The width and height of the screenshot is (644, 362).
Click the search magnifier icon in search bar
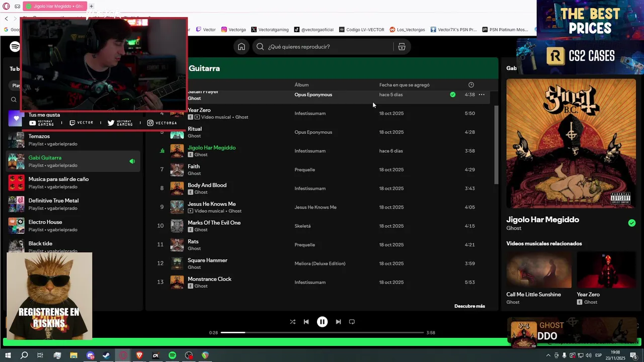click(260, 47)
